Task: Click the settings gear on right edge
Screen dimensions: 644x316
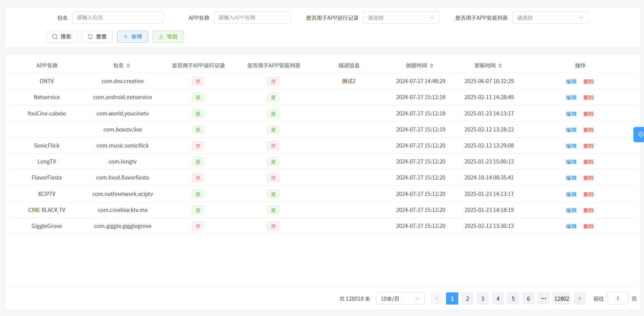Action: click(640, 134)
